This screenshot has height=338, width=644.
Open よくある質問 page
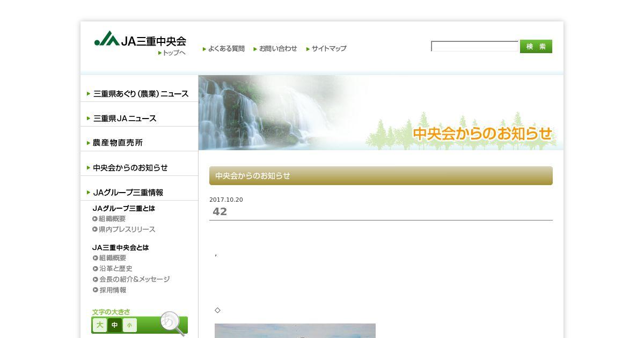pos(223,48)
